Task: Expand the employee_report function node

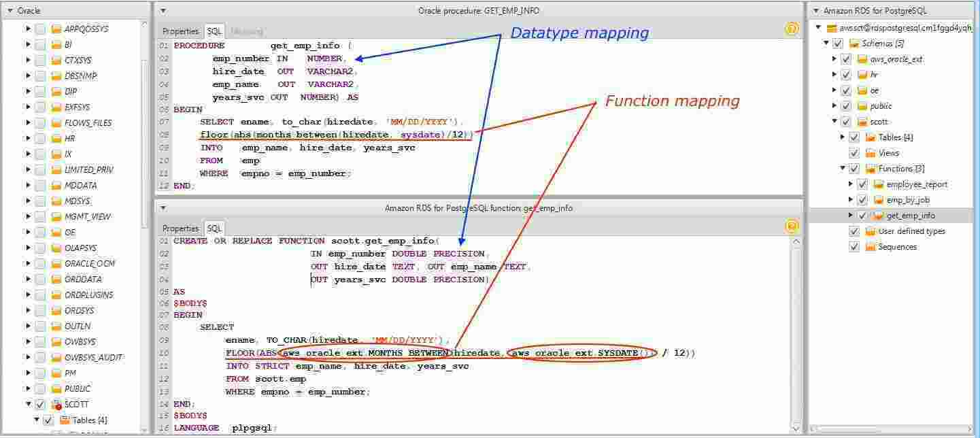Action: tap(851, 184)
